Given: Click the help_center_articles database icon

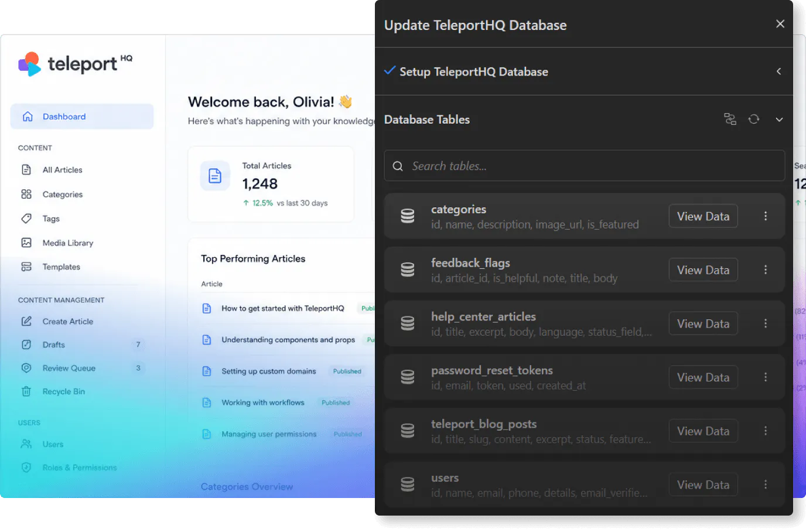Looking at the screenshot, I should tap(408, 324).
